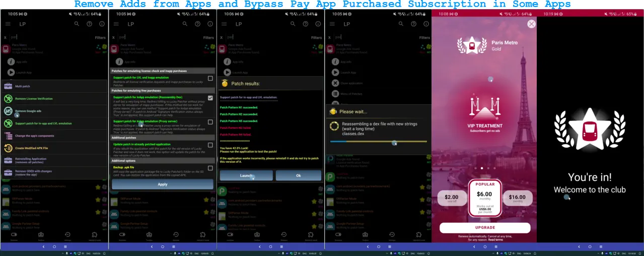Uncheck InApp emulation (Reassembly Dex) checkbox

tap(210, 98)
